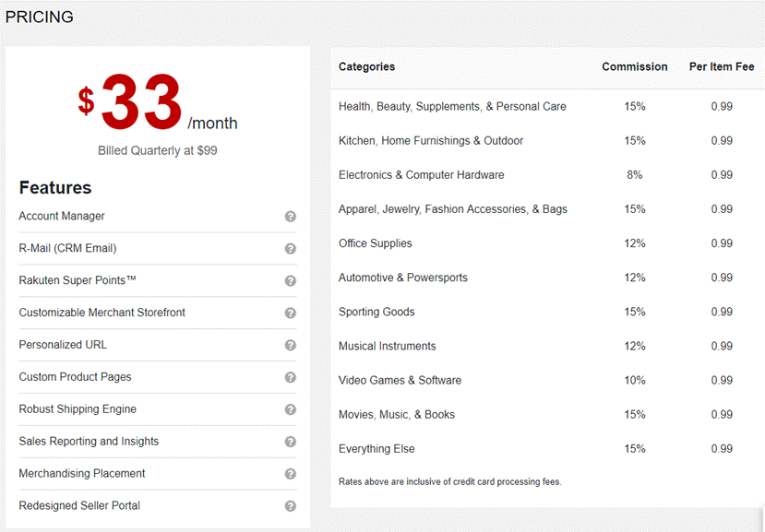Select the Electronics & Computer Hardware row label
Screen dimensions: 765x532
click(421, 175)
